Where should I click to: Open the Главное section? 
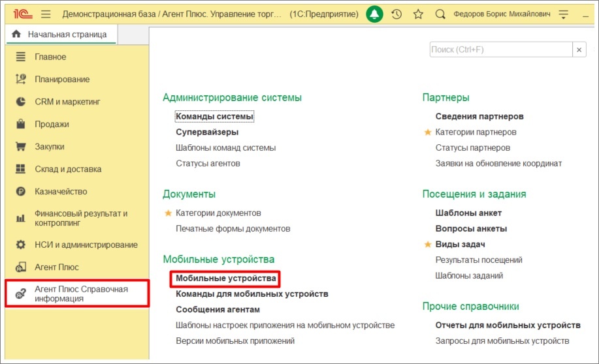(50, 57)
